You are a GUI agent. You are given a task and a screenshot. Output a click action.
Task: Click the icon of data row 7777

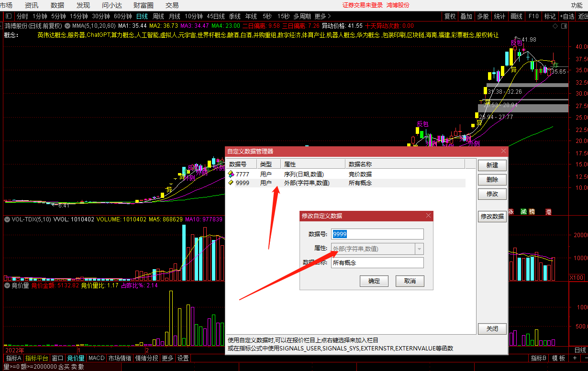(231, 174)
